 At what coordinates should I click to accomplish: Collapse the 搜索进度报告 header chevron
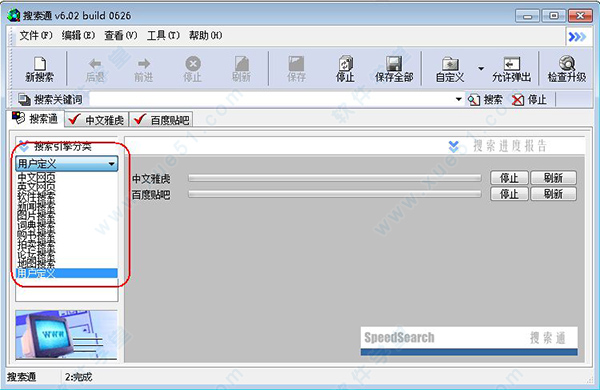coord(453,146)
